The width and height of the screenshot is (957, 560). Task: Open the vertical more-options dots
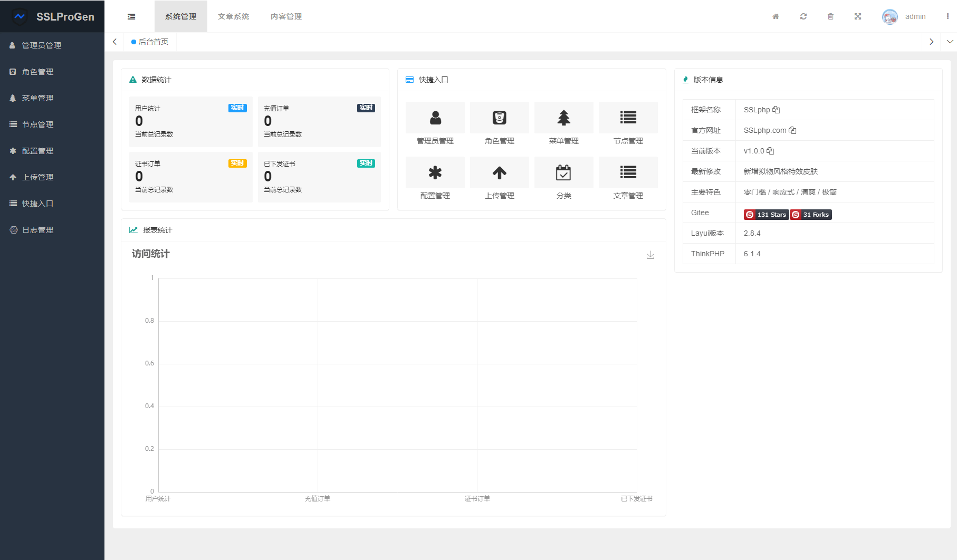pos(948,16)
